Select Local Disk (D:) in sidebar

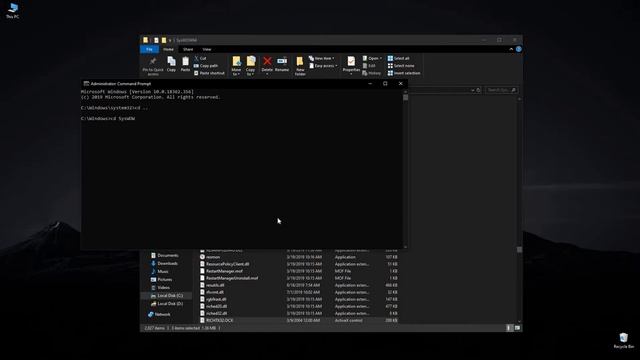point(167,304)
